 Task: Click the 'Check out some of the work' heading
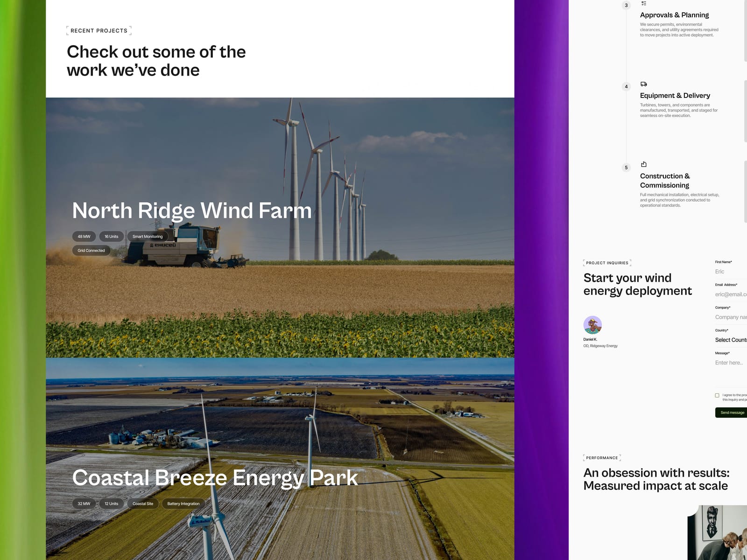point(156,61)
